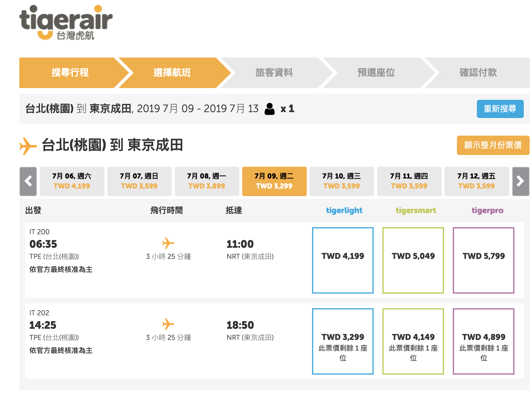Click IT 200 duration 3 小時 25 分鐘

[x=168, y=257]
